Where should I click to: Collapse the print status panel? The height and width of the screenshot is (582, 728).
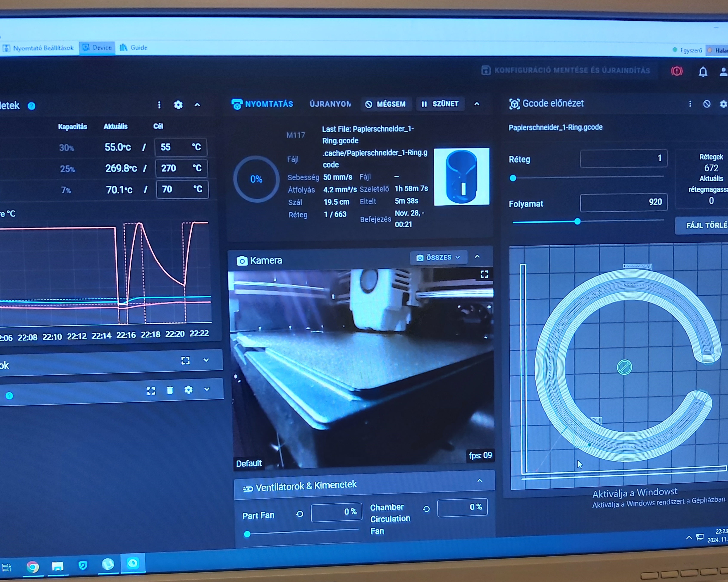477,104
